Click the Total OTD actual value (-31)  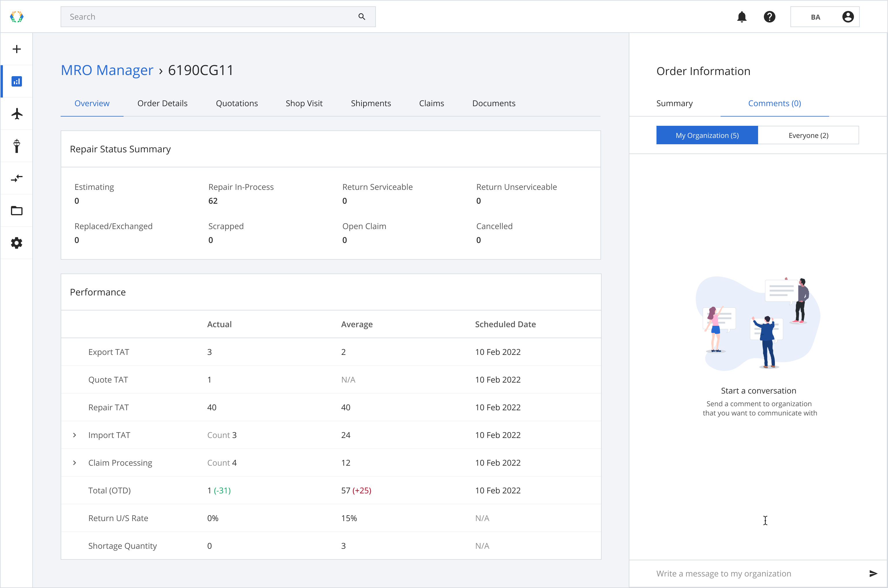pyautogui.click(x=222, y=490)
